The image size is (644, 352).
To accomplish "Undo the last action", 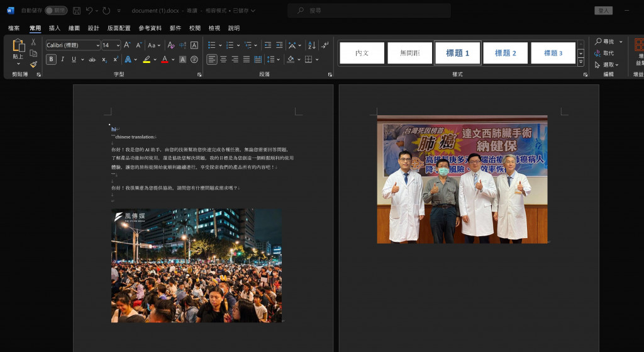I will coord(89,11).
